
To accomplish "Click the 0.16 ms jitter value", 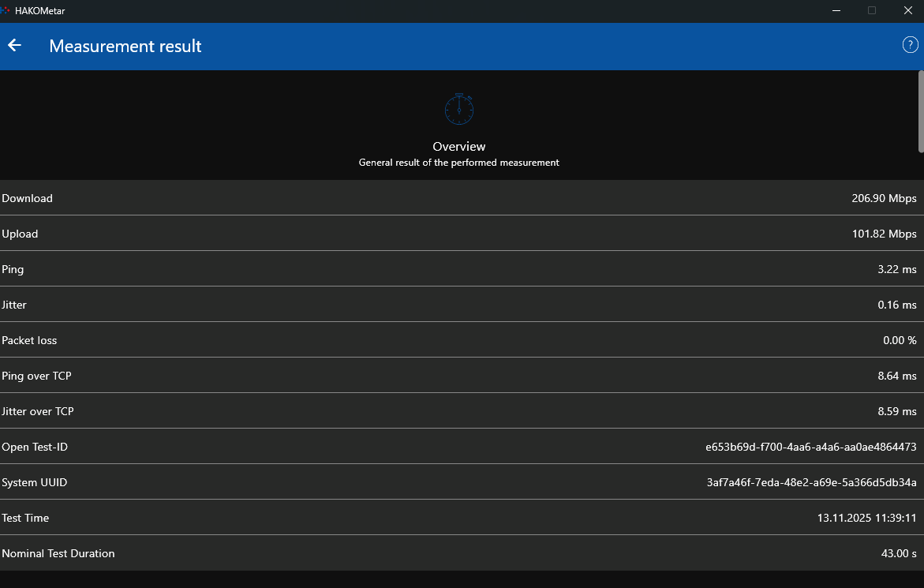I will 897,305.
